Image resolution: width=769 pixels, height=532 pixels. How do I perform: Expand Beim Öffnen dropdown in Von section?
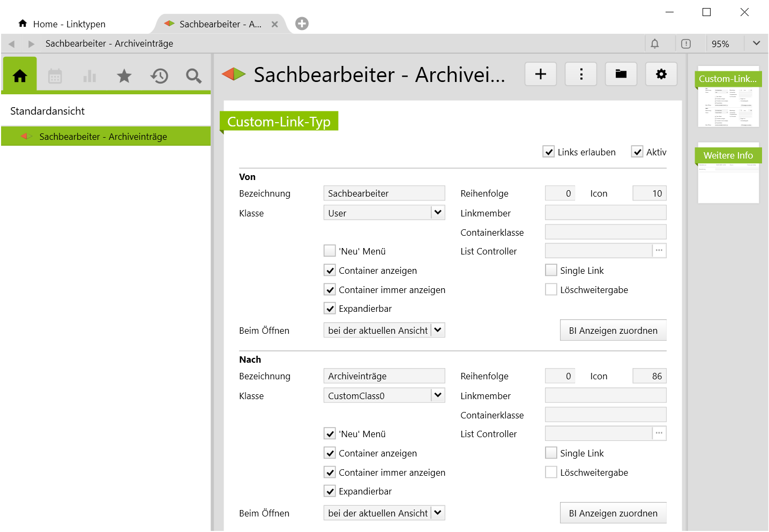[x=438, y=330]
